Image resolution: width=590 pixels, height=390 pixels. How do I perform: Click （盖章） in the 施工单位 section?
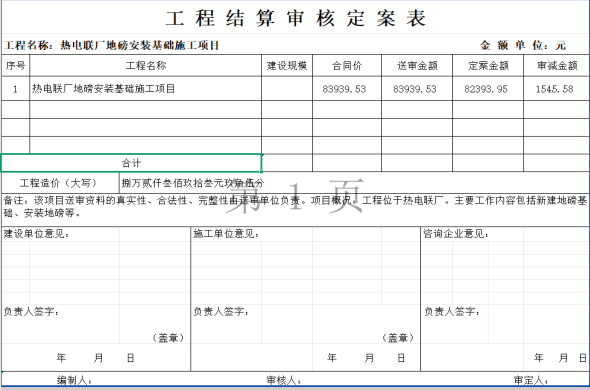click(398, 338)
